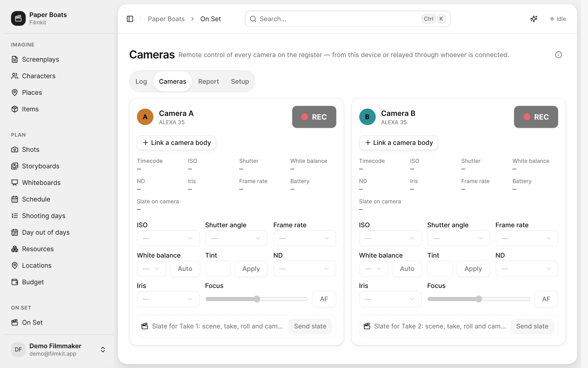This screenshot has width=588, height=368.
Task: Click Camera A Tint input field
Action: click(218, 268)
